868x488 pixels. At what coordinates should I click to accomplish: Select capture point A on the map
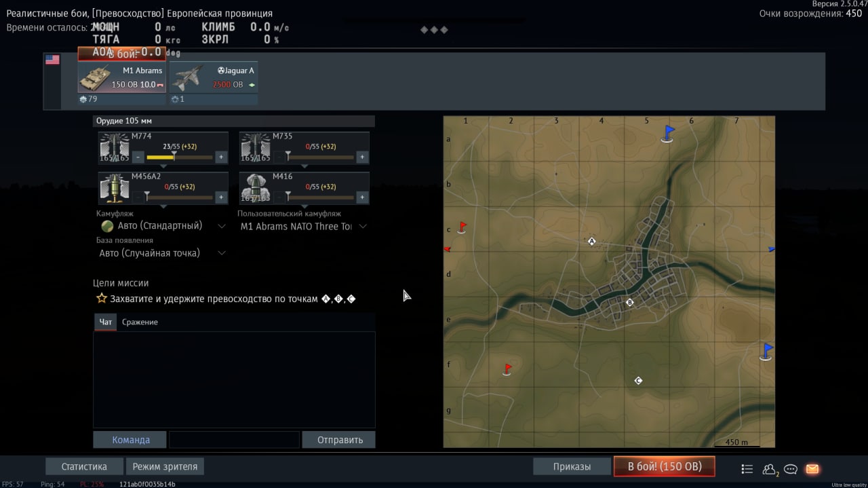(591, 241)
